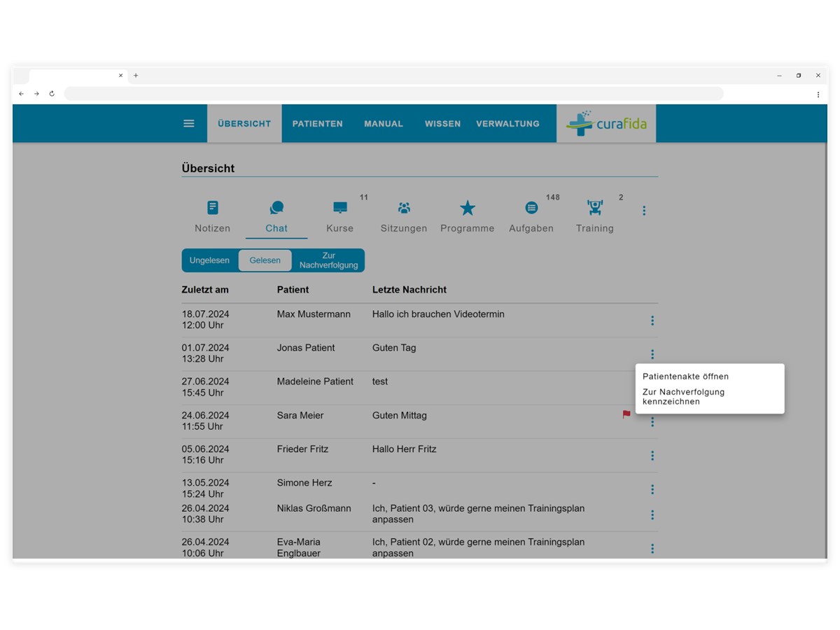Open the Verwaltung tab
The width and height of the screenshot is (840, 630).
(507, 123)
